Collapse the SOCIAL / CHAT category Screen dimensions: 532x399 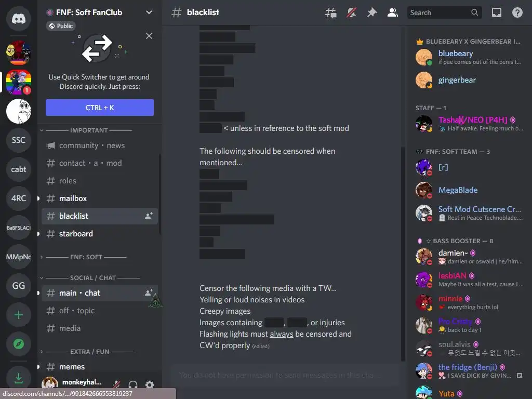(92, 277)
